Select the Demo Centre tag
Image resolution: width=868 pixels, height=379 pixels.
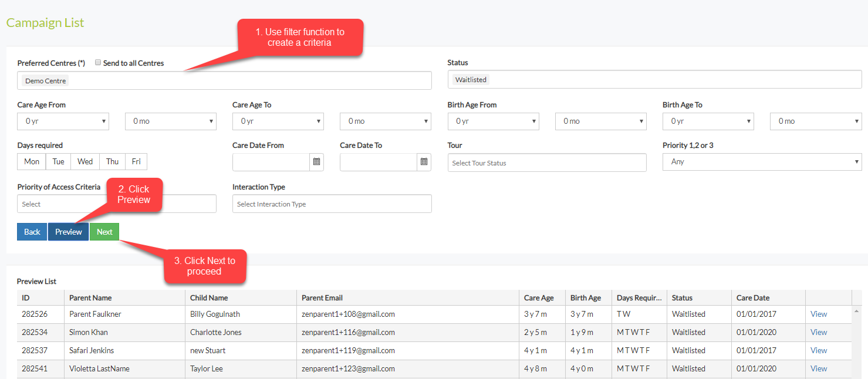click(x=45, y=80)
